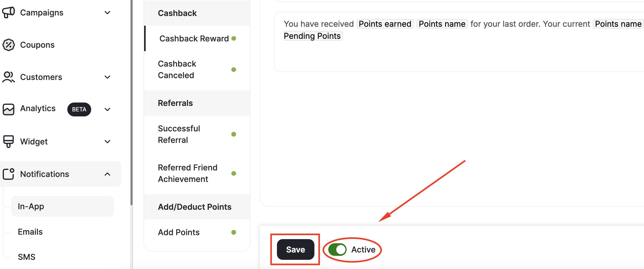Click the Customers people icon
644x269 pixels.
8,77
